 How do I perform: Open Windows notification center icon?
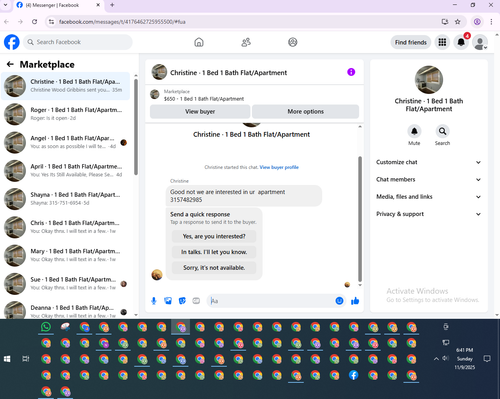(487, 359)
